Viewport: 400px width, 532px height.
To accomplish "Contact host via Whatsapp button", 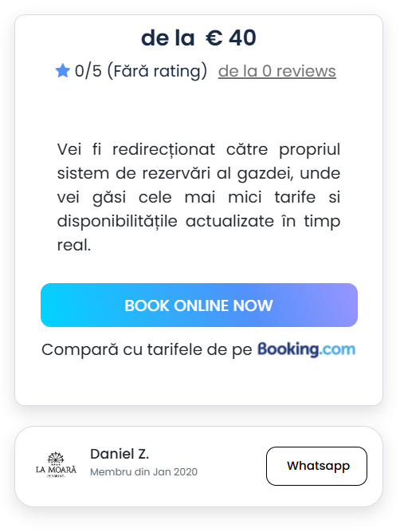I will [316, 466].
